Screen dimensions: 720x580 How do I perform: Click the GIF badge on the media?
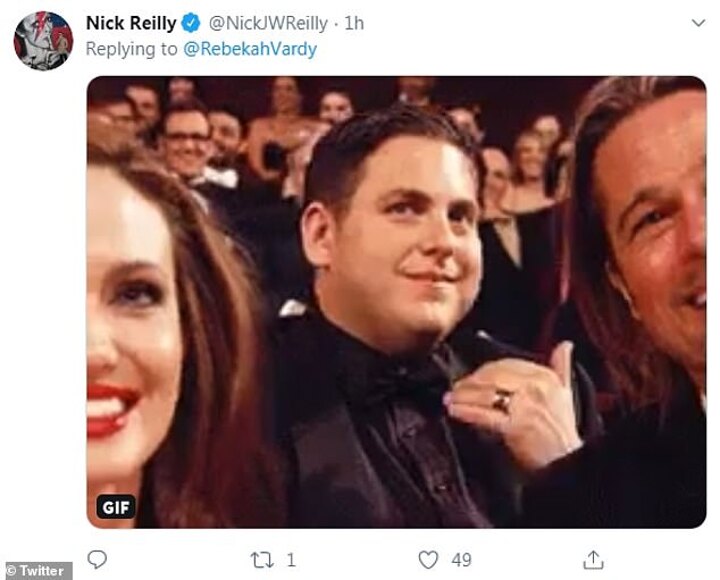point(116,507)
